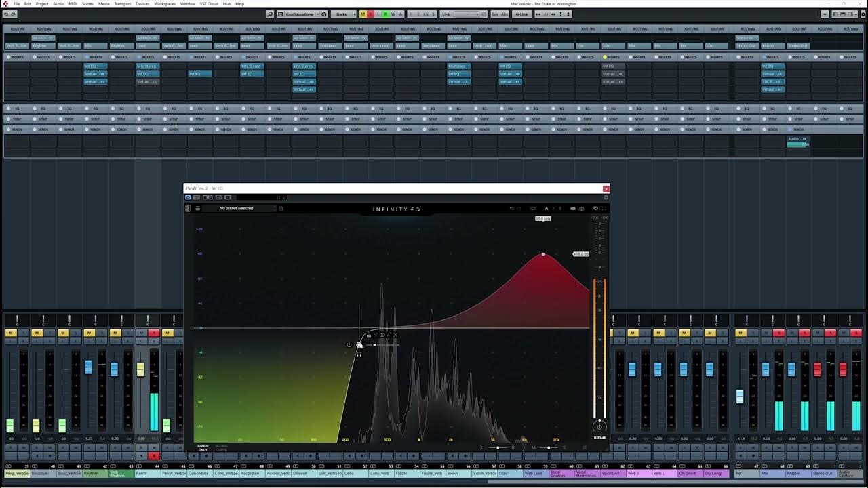Viewport: 868px width, 488px height.
Task: Mute the Bouzouki channel
Action: (x=37, y=333)
